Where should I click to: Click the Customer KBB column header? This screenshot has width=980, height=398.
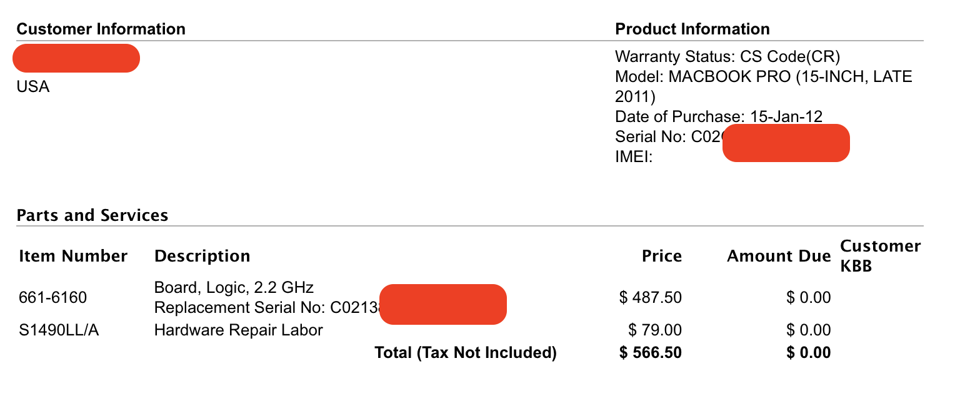click(880, 255)
